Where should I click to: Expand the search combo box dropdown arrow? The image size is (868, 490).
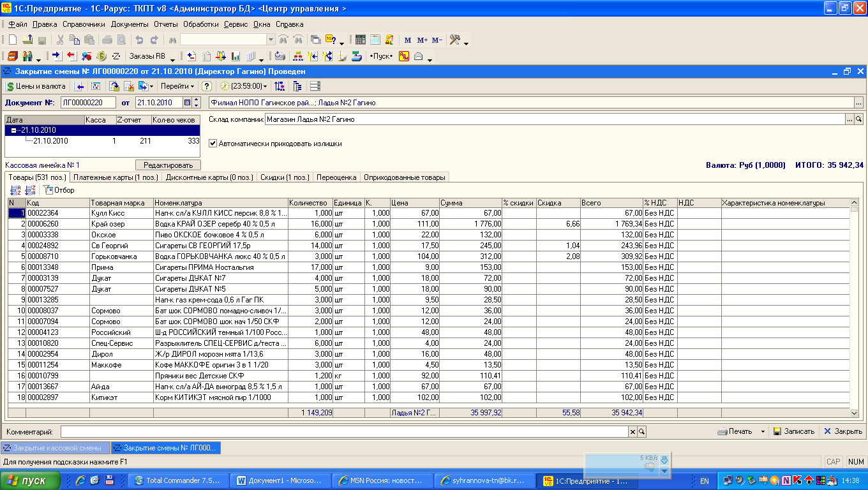pos(271,40)
